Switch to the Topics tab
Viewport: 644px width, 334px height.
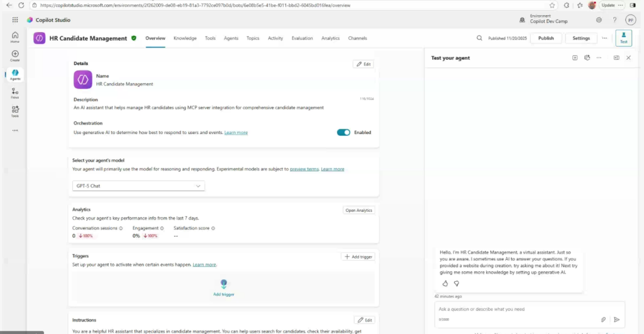[253, 38]
